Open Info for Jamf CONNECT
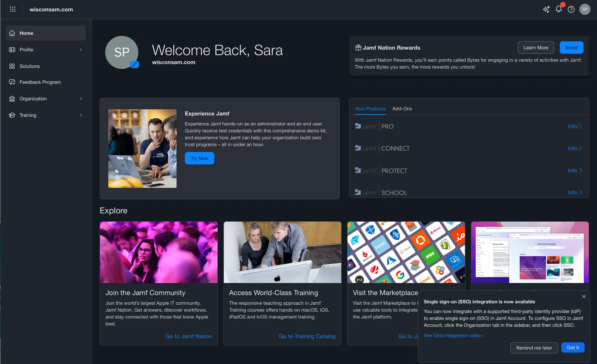This screenshot has height=364, width=597. click(575, 149)
